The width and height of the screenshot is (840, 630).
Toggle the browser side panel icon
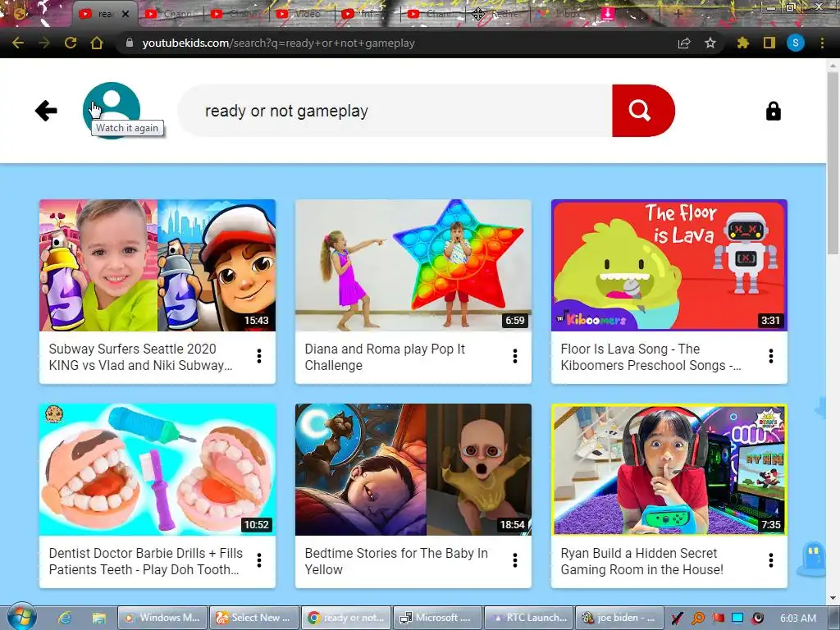click(769, 43)
